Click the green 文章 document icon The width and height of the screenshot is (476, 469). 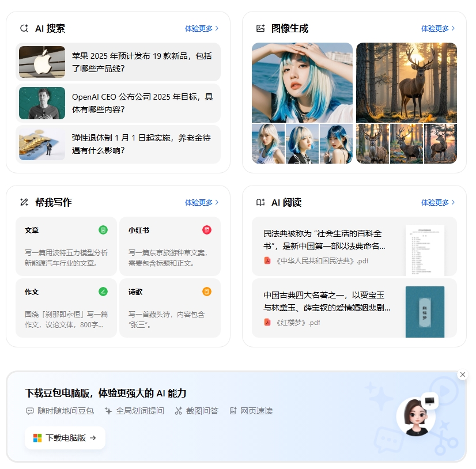[103, 230]
